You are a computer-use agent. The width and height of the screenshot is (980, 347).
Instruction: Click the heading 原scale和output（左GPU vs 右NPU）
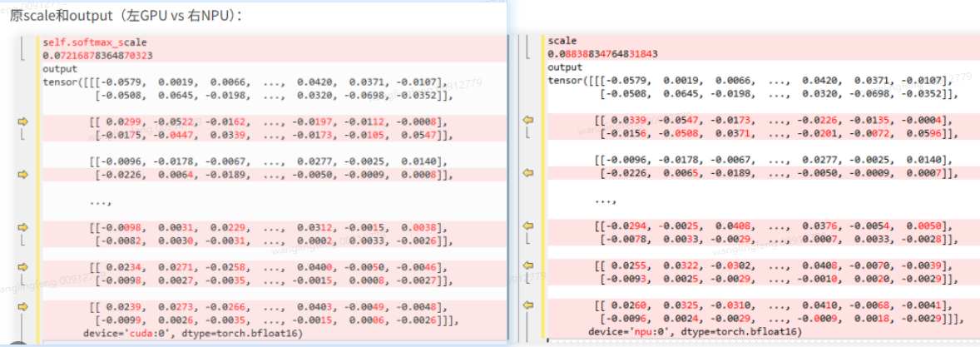coord(126,16)
